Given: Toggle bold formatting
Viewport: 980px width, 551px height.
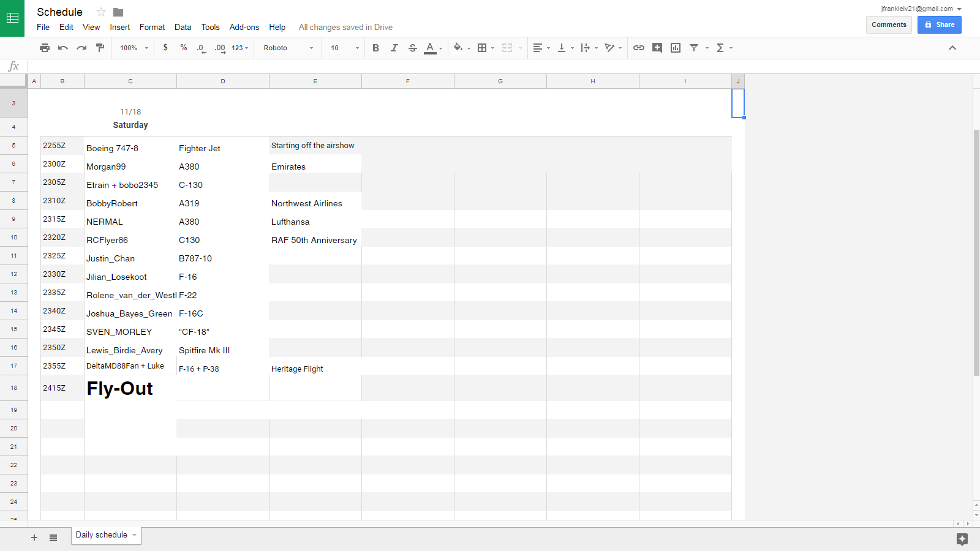Looking at the screenshot, I should (x=376, y=48).
